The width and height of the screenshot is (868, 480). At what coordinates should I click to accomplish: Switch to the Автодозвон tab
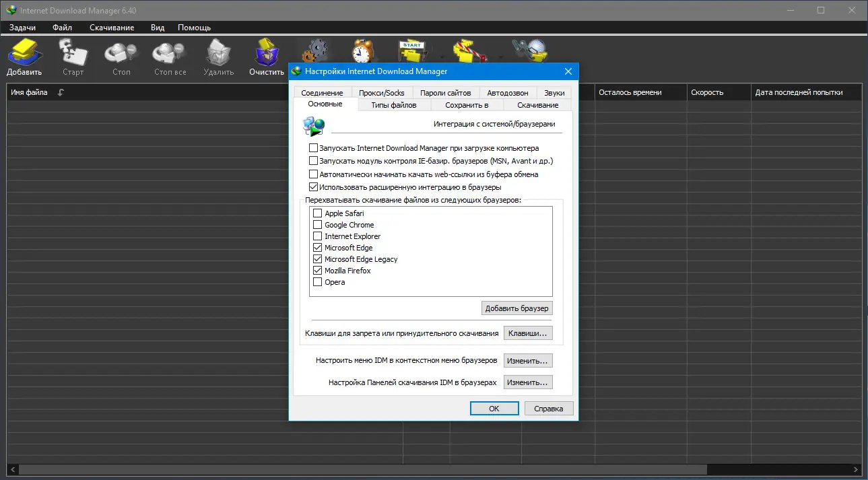tap(508, 93)
